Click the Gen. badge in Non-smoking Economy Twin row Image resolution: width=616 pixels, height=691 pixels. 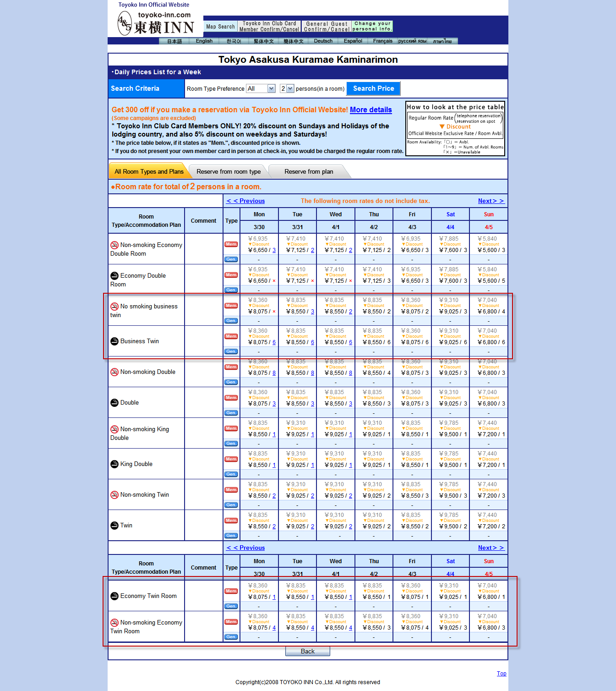click(x=231, y=637)
